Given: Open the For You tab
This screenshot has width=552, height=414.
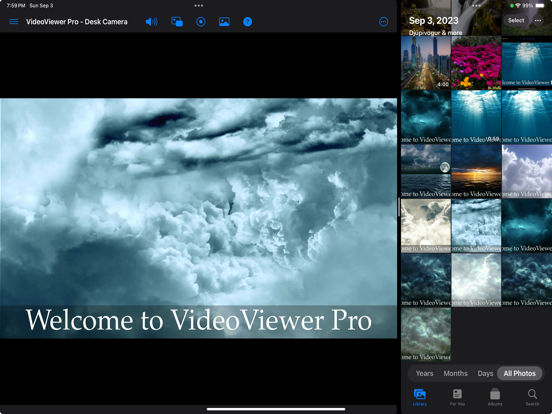Looking at the screenshot, I should [457, 397].
